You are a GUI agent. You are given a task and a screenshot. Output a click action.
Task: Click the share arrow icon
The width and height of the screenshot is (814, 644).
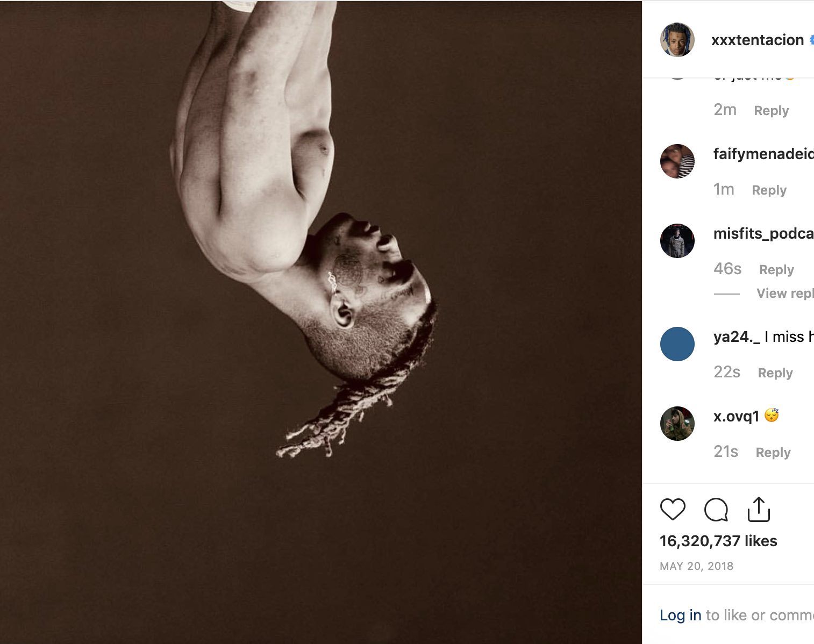click(758, 511)
